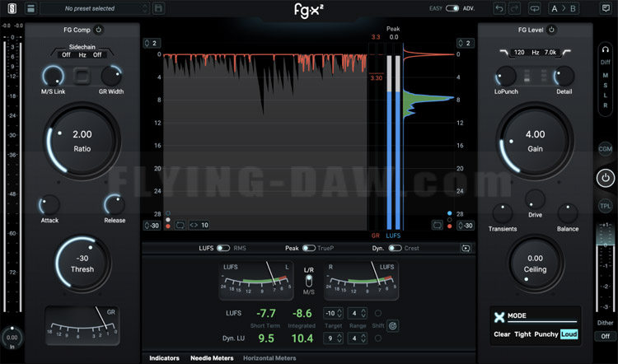Redo the last change

[514, 8]
